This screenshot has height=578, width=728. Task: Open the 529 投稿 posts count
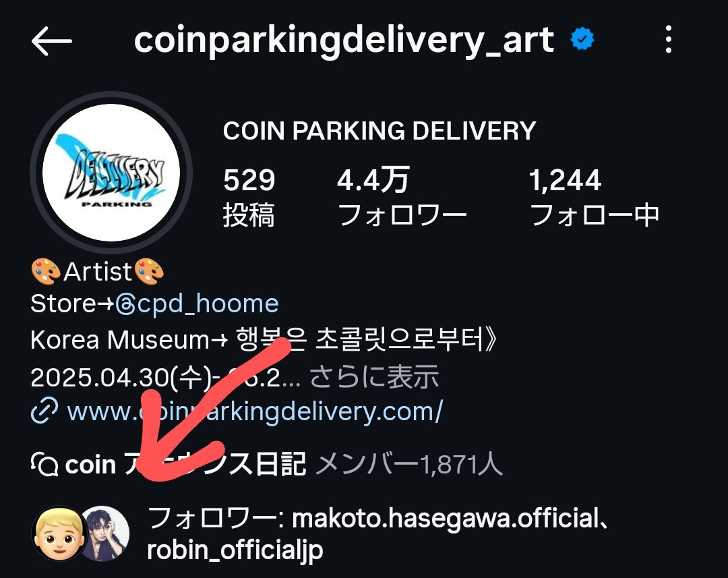click(249, 198)
